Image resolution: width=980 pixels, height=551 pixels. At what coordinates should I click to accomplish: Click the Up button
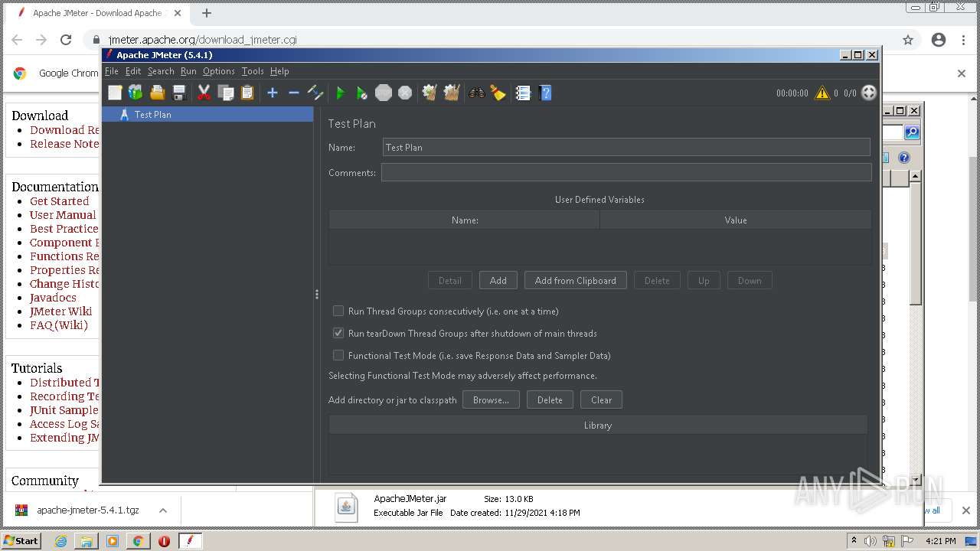pos(704,281)
